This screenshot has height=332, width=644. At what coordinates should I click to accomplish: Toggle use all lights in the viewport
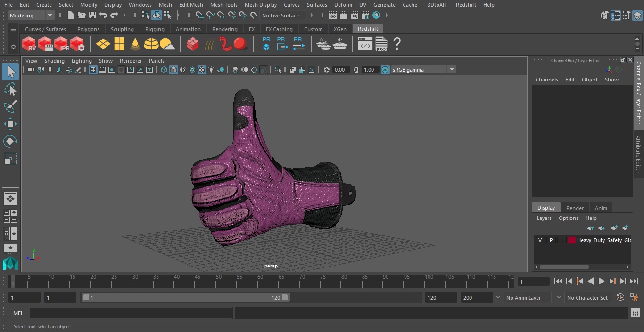(211, 70)
